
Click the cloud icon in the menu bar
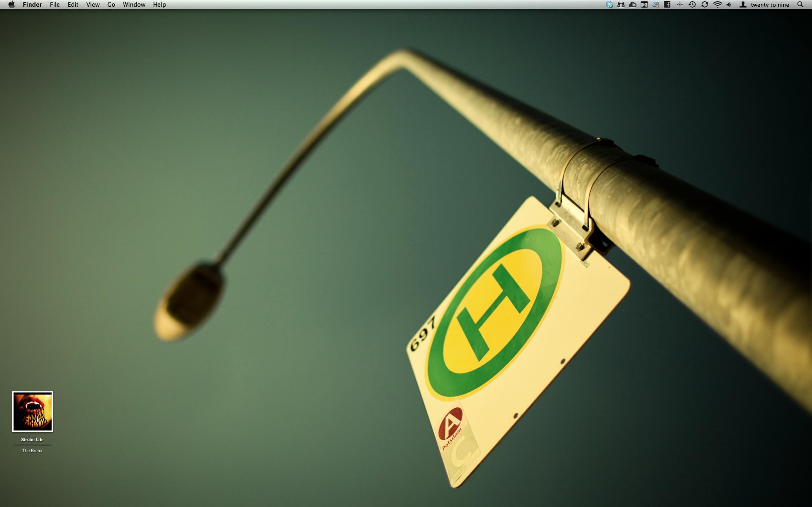click(633, 5)
